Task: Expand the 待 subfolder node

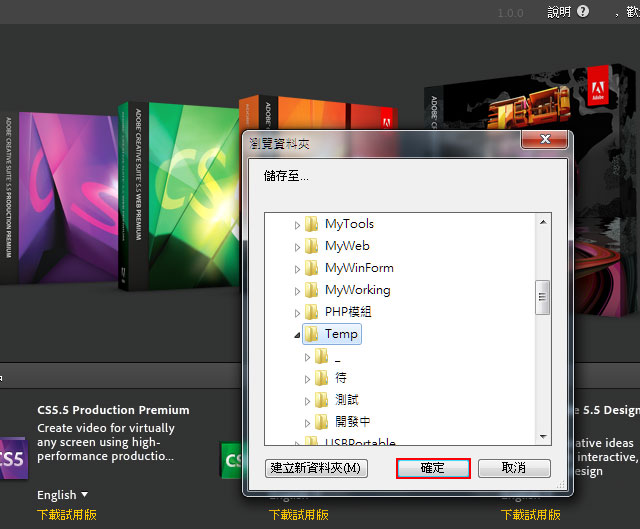Action: click(x=307, y=379)
